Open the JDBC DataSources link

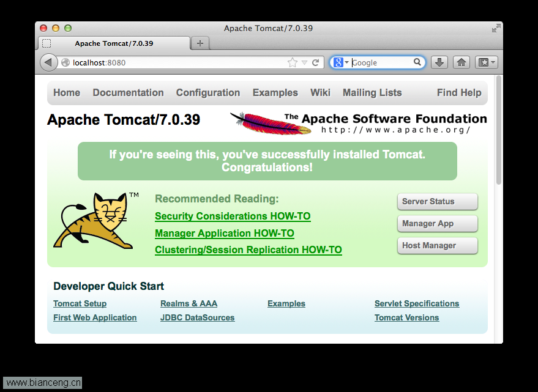coord(197,317)
